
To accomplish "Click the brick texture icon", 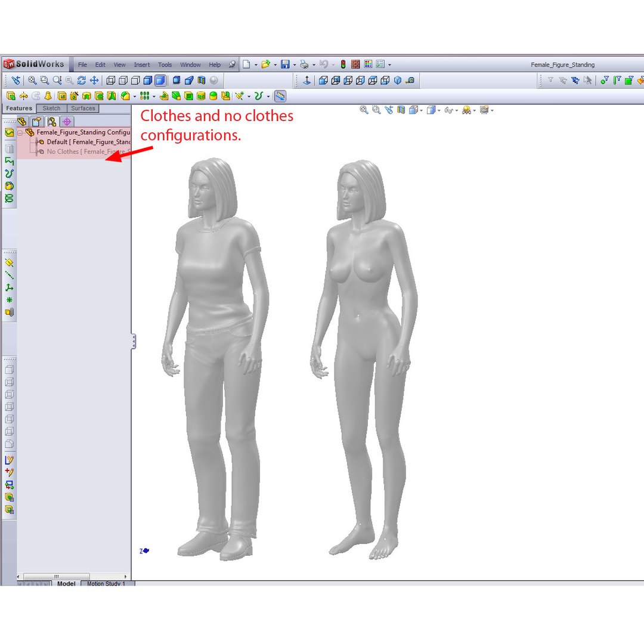I will [x=355, y=64].
